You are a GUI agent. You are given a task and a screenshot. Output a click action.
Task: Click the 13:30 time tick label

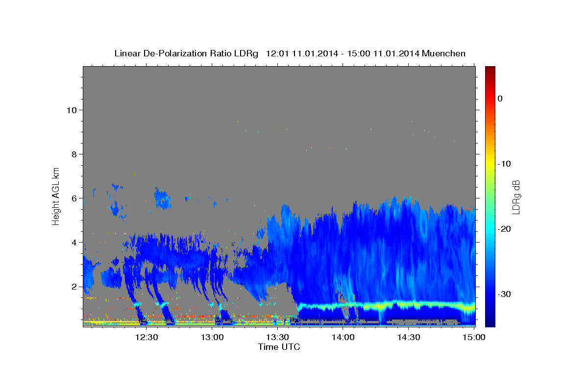click(277, 337)
